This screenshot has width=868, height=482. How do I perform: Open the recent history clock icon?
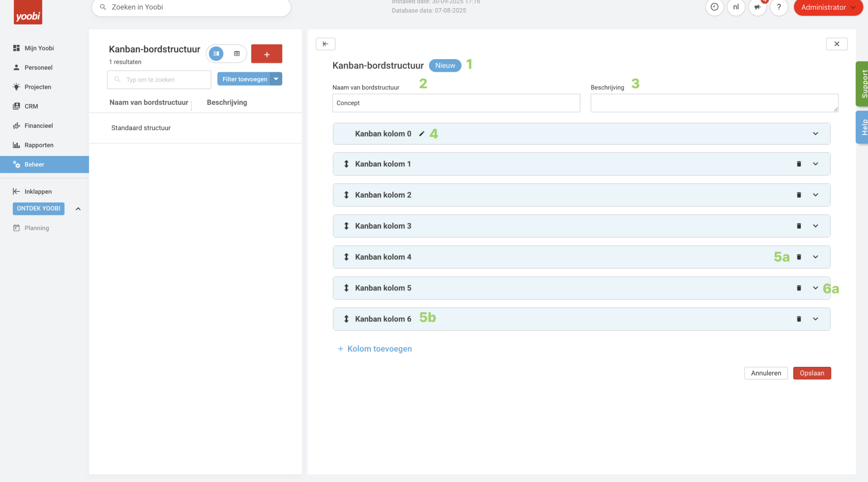[x=715, y=7]
